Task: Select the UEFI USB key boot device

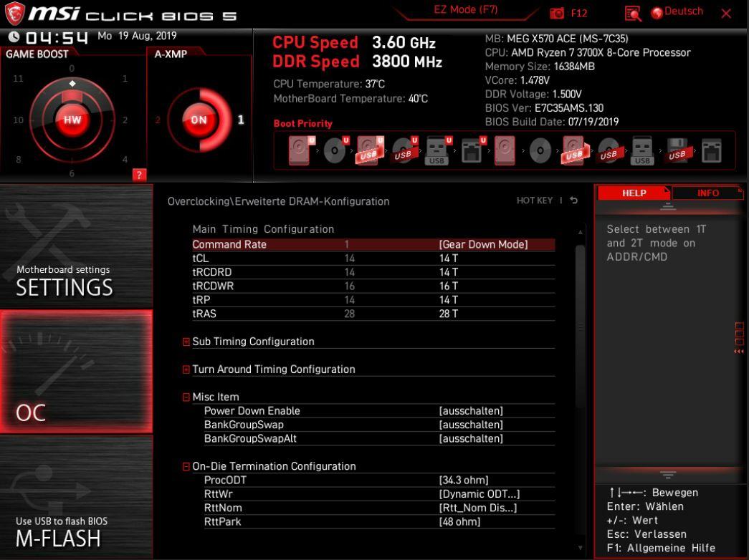Action: pos(438,150)
